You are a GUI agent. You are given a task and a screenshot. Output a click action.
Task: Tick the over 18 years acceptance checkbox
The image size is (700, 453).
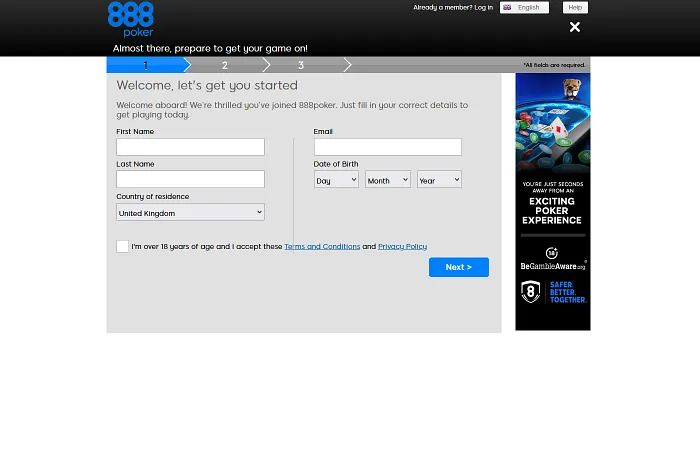tap(122, 246)
